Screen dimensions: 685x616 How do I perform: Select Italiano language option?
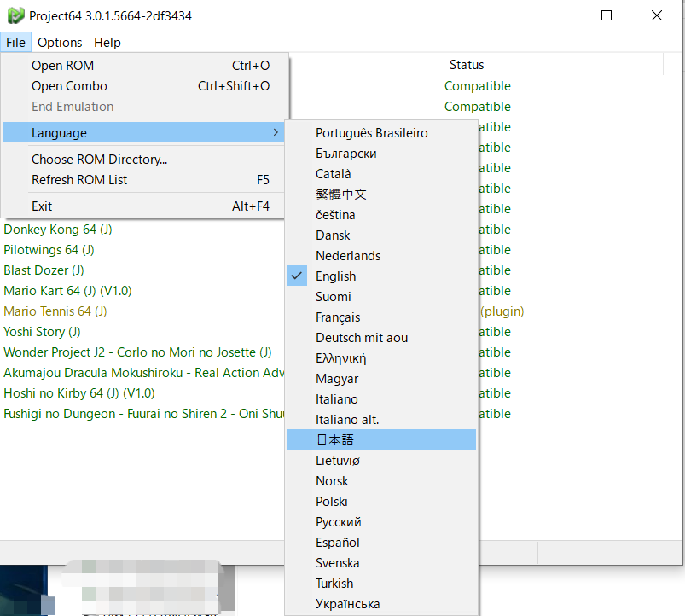coord(381,399)
